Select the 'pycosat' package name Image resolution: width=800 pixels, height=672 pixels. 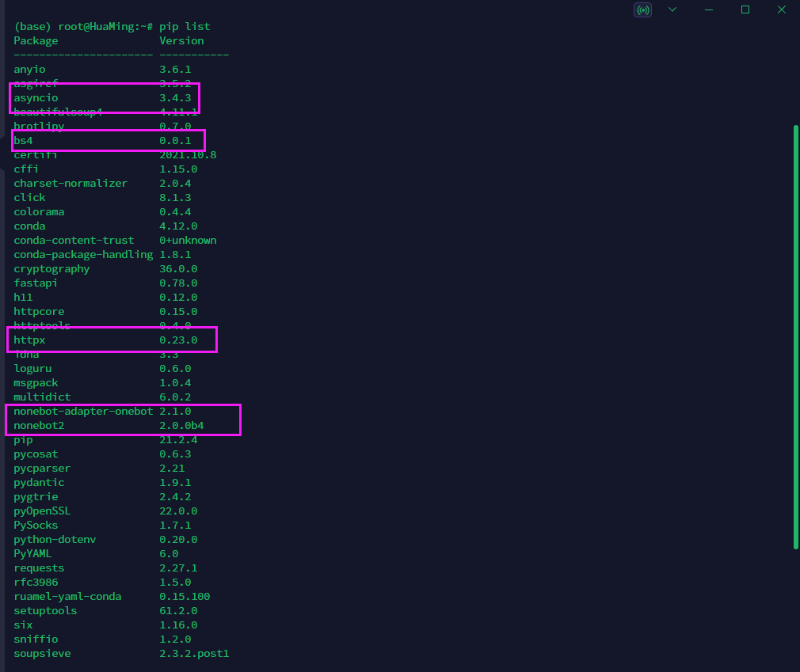pos(36,455)
